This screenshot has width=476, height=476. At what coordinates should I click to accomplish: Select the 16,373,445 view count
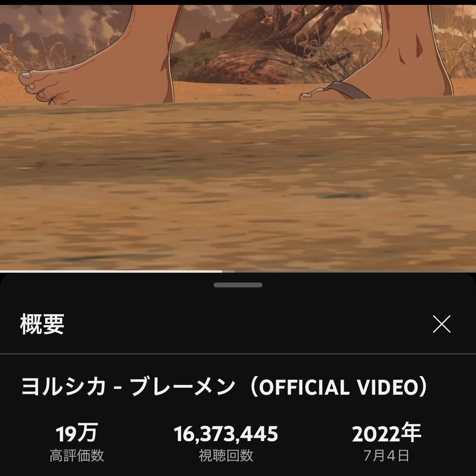[226, 433]
